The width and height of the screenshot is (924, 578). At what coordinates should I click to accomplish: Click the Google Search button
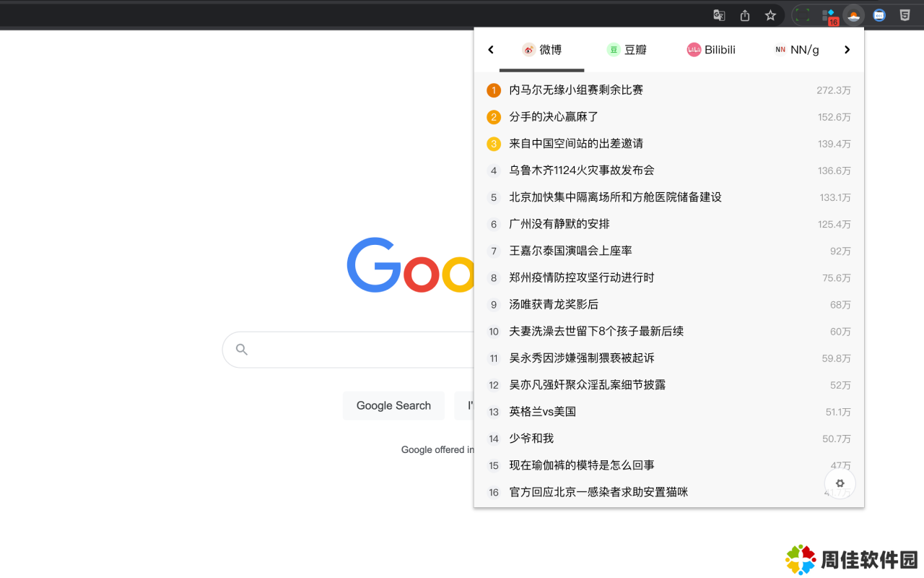point(393,406)
